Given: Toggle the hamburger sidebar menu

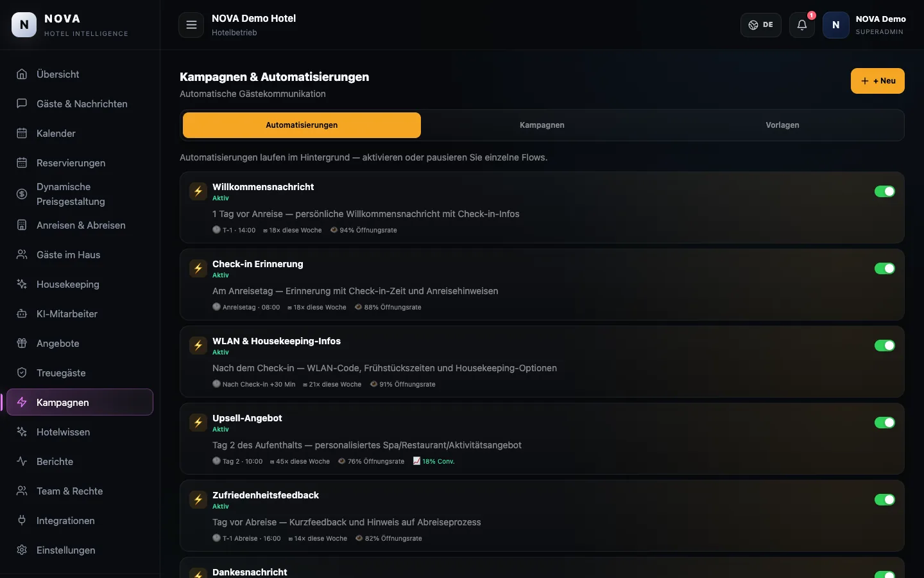Looking at the screenshot, I should click(191, 25).
